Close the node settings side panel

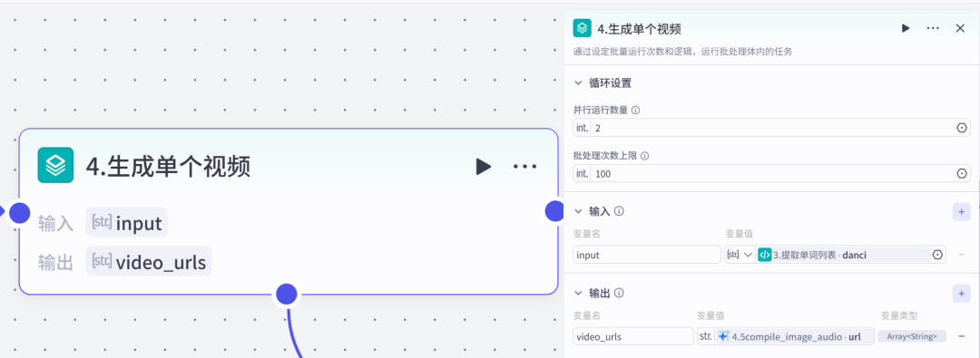[961, 28]
